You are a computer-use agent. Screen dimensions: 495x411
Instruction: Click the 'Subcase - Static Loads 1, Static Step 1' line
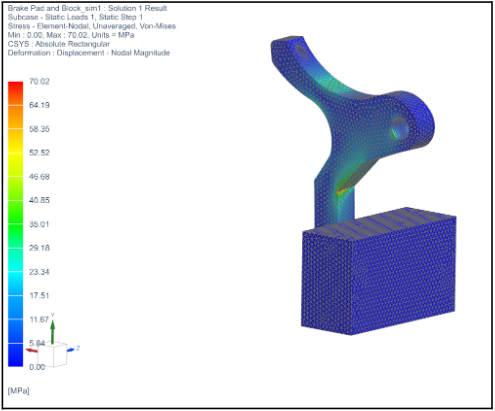click(x=75, y=17)
